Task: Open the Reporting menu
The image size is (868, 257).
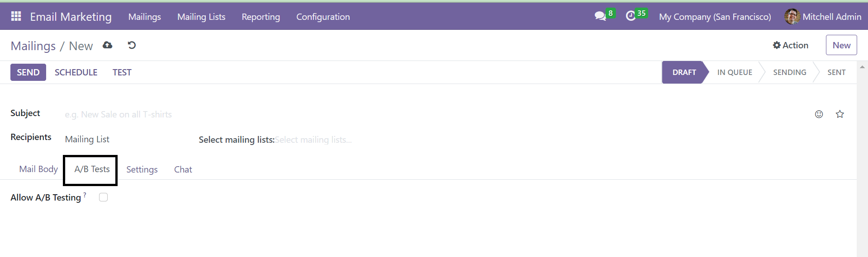Action: [261, 17]
